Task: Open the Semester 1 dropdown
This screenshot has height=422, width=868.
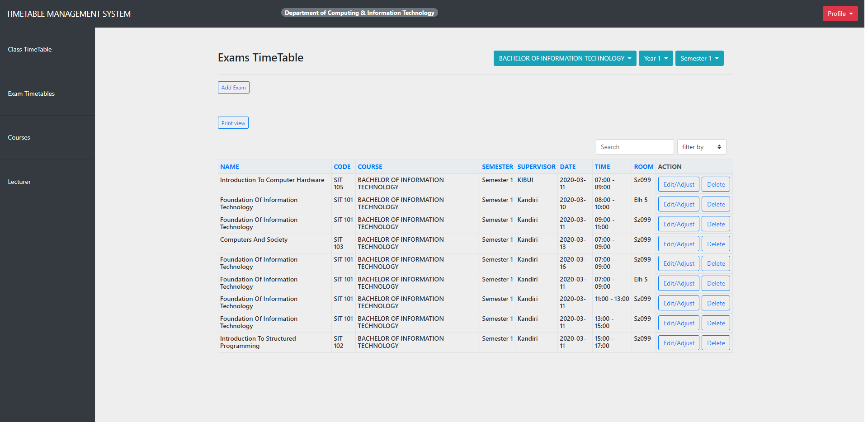Action: (x=699, y=58)
